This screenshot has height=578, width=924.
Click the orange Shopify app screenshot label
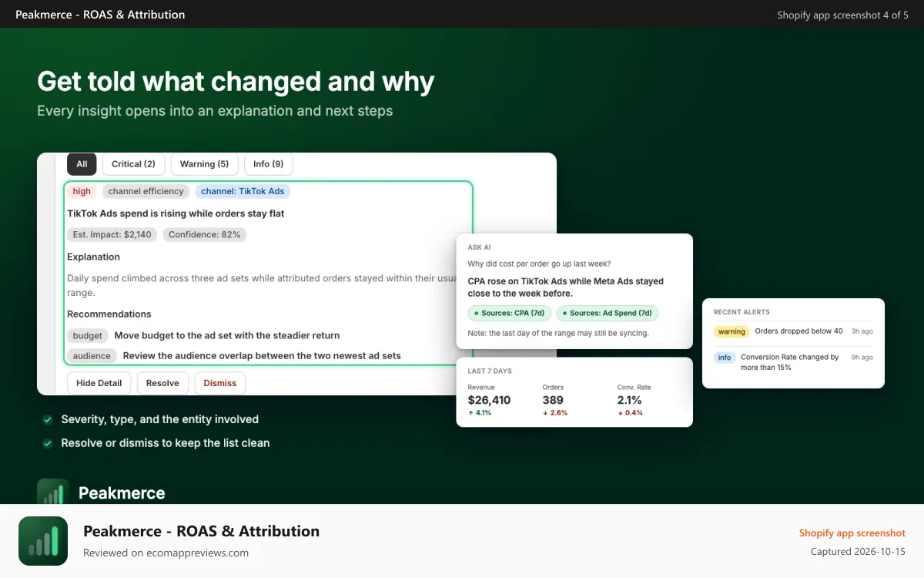coord(852,533)
